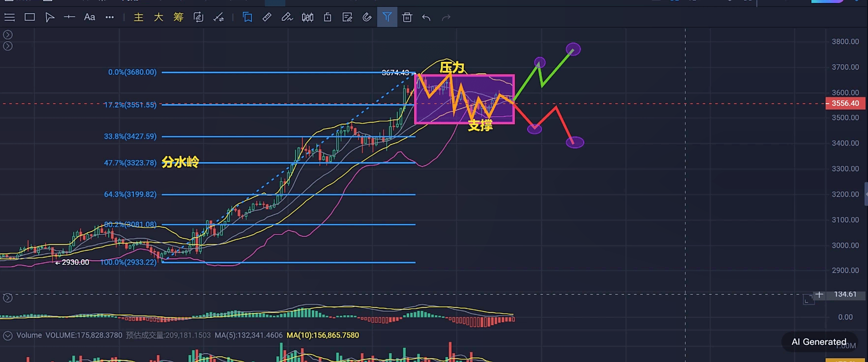
Task: Click the 17.2%(3551.55) Fibonacci label
Action: (x=130, y=105)
